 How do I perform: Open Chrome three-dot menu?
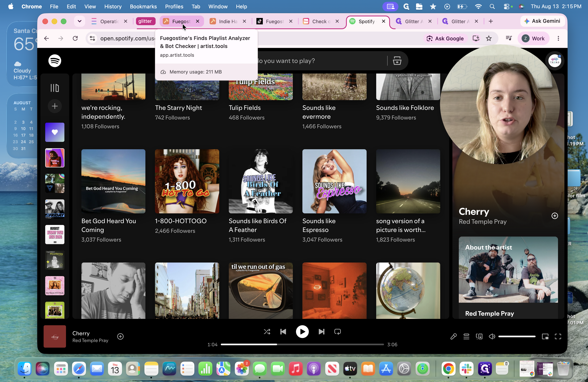point(558,38)
